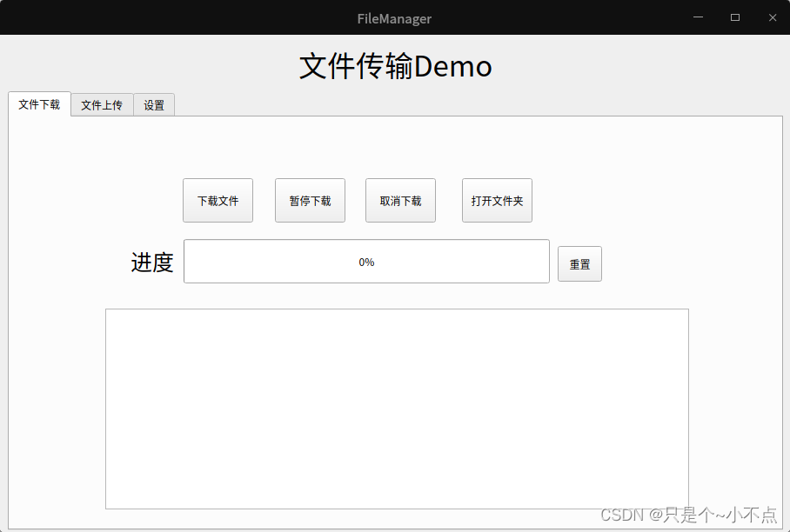The image size is (790, 532).
Task: Click the FileManager title bar text
Action: click(394, 18)
